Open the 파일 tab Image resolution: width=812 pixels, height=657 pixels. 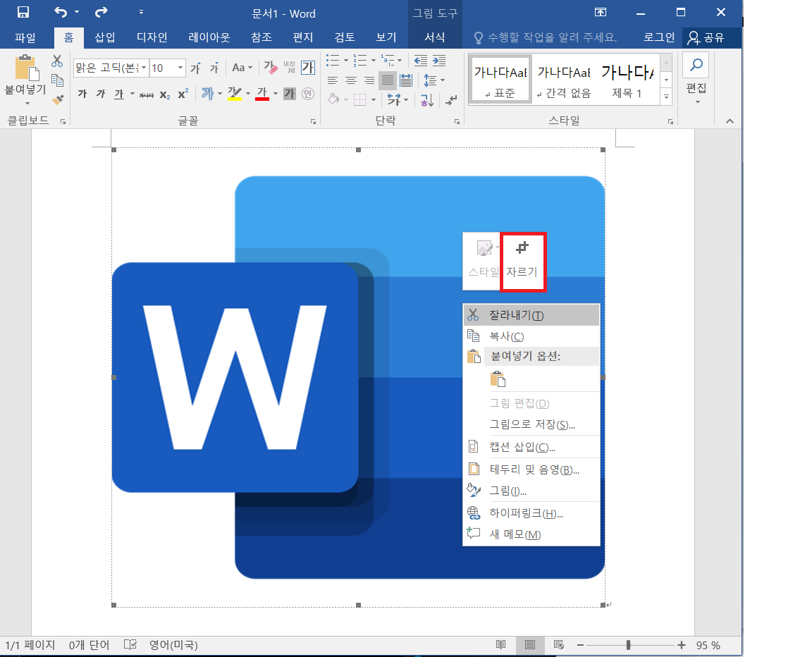pos(25,37)
